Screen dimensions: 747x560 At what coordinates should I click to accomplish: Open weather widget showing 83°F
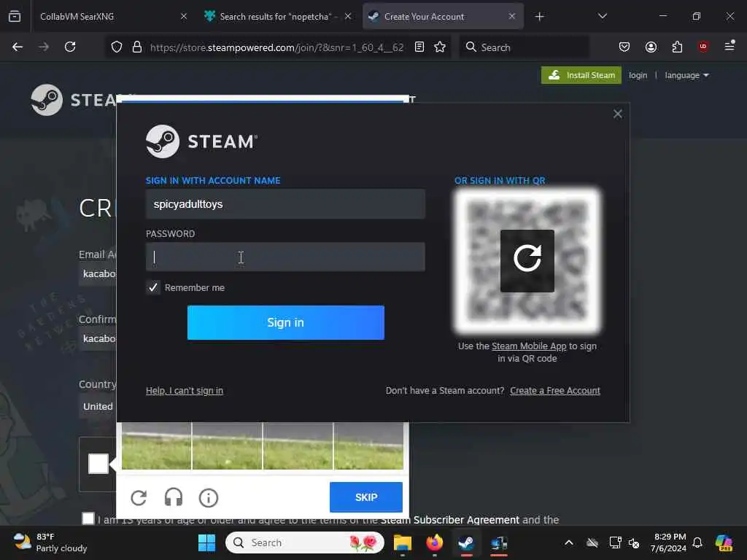50,542
